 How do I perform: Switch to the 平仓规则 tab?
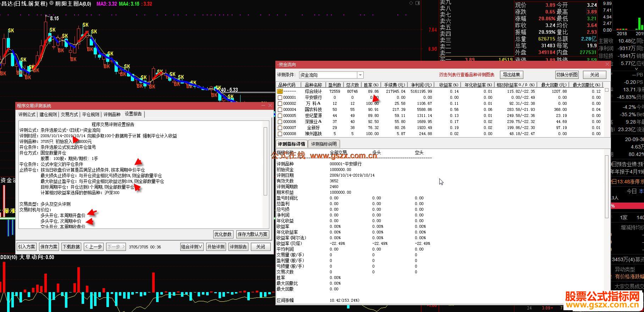click(90, 114)
